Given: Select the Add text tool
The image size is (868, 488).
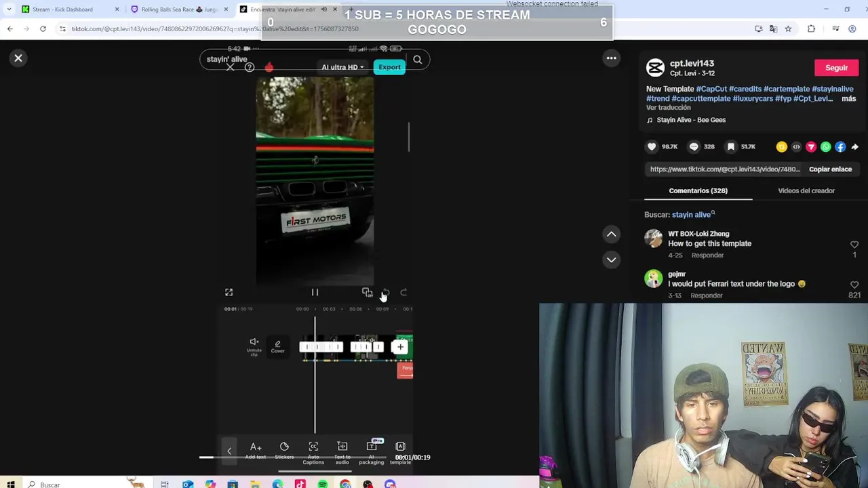Looking at the screenshot, I should [256, 450].
